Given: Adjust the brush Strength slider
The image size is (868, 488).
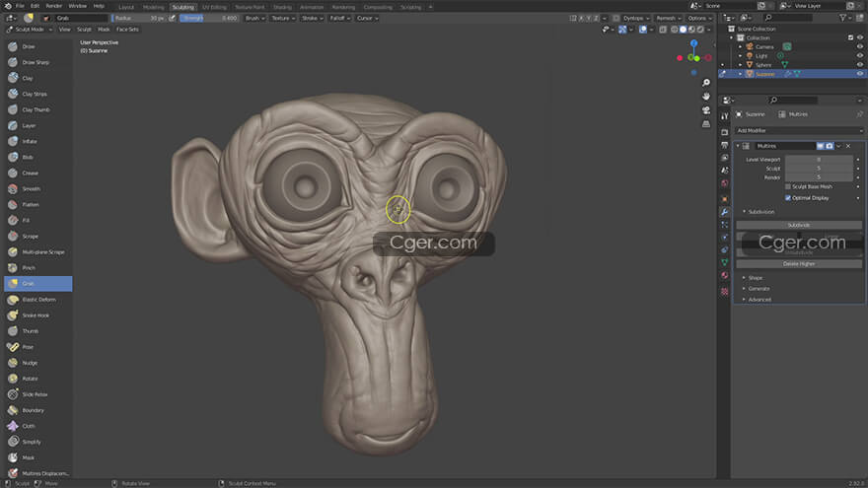Looking at the screenshot, I should click(209, 19).
